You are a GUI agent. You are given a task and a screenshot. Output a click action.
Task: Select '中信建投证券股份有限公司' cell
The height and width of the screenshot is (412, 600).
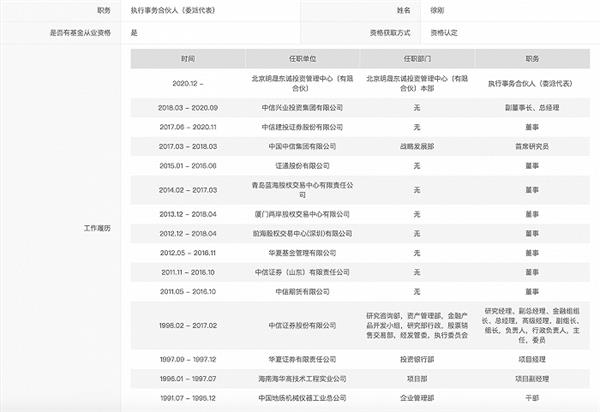302,127
